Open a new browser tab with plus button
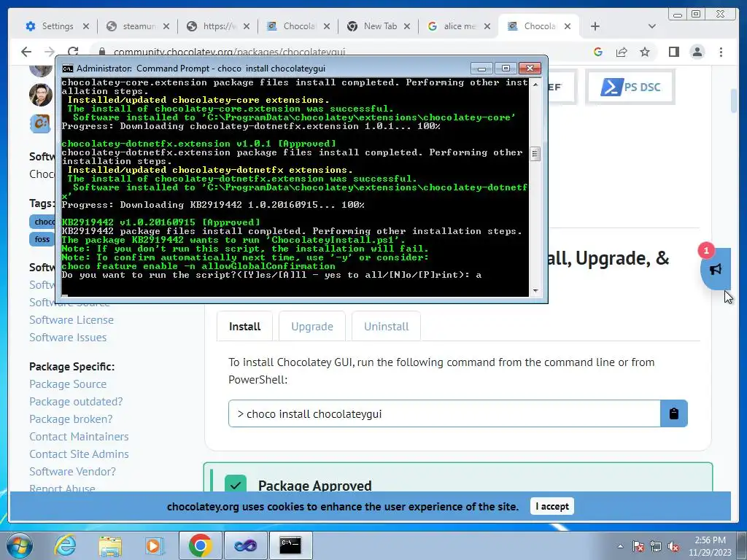Image resolution: width=747 pixels, height=560 pixels. tap(595, 27)
